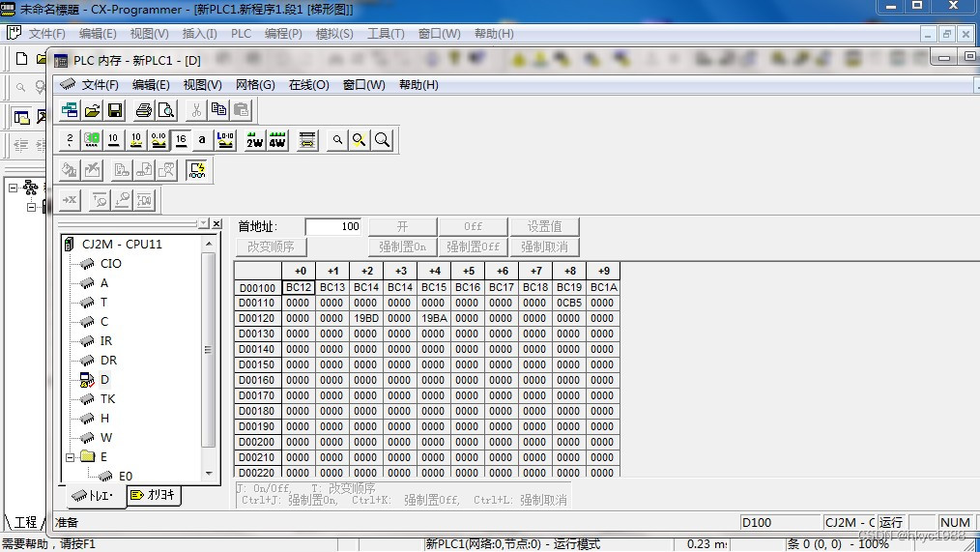Collapse the project tree root in main window
The image size is (980, 552).
(13, 188)
